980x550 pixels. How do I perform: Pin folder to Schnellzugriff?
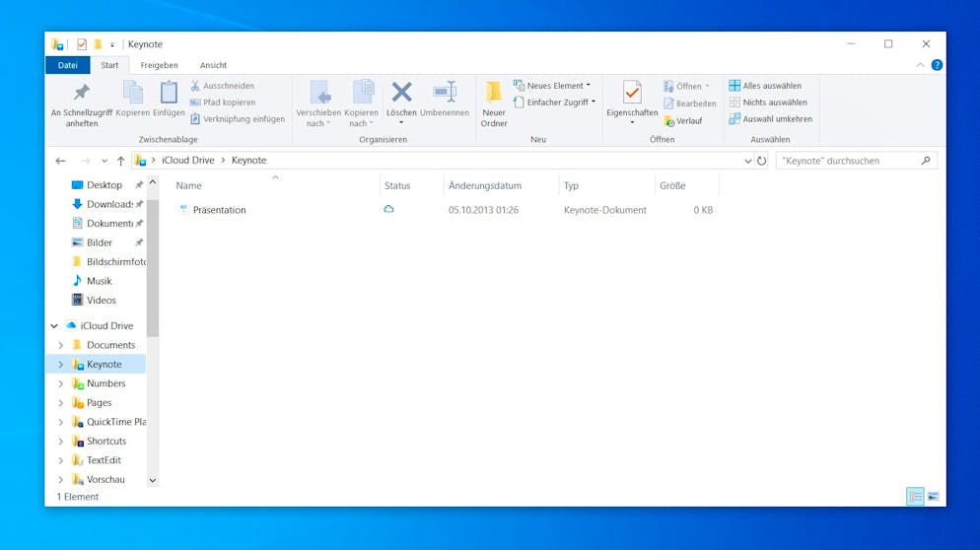(81, 103)
